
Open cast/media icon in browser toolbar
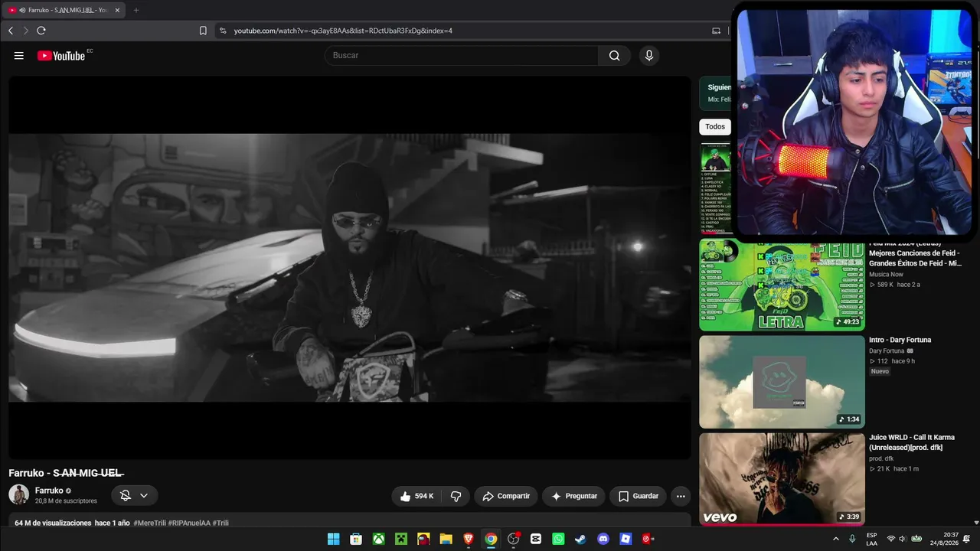tap(716, 31)
